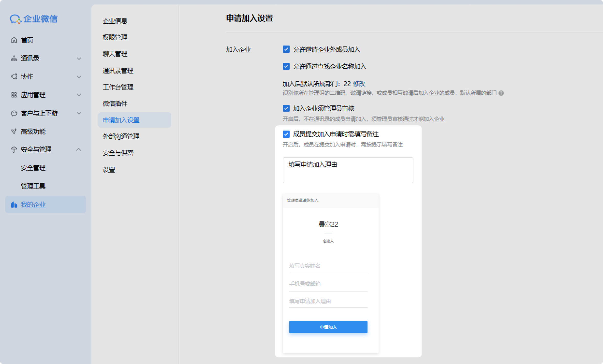Select 申请加入设置 menu item
The height and width of the screenshot is (364, 603).
click(134, 120)
